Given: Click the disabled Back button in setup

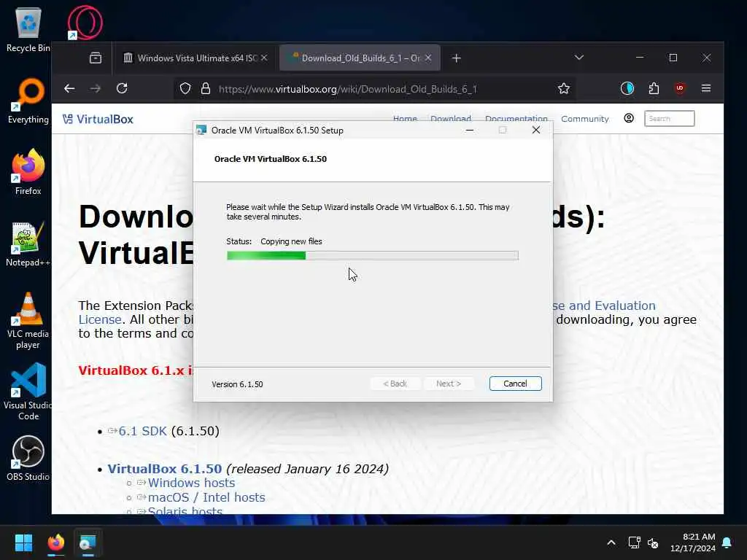Looking at the screenshot, I should [x=395, y=384].
